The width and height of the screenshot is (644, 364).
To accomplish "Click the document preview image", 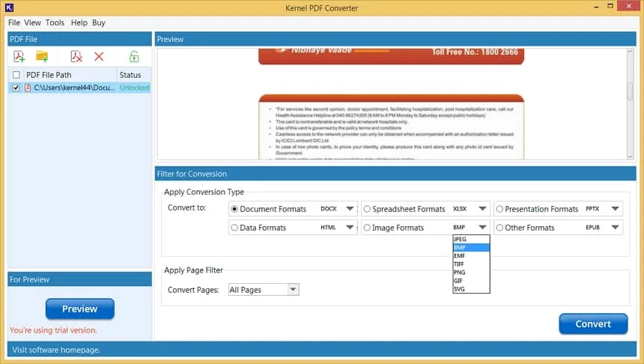I will click(x=392, y=104).
